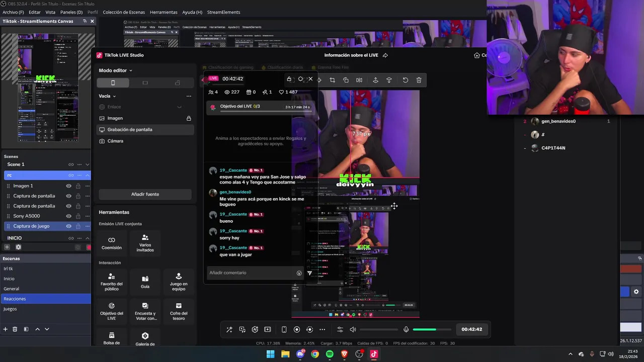
Task: Select the Cámara source
Action: [x=145, y=141]
